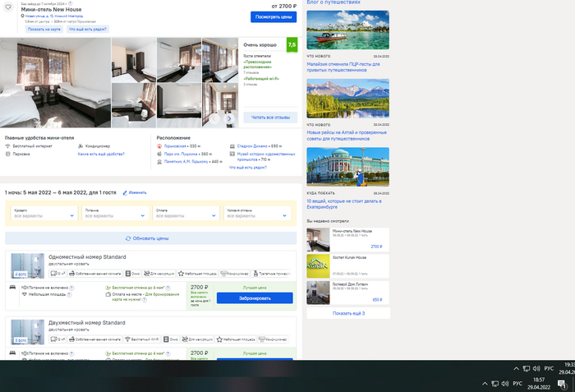Screen dimensions: 575x392
Task: Open recently viewed 'Гостевой Дом Литвич' card
Action: pyautogui.click(x=348, y=293)
